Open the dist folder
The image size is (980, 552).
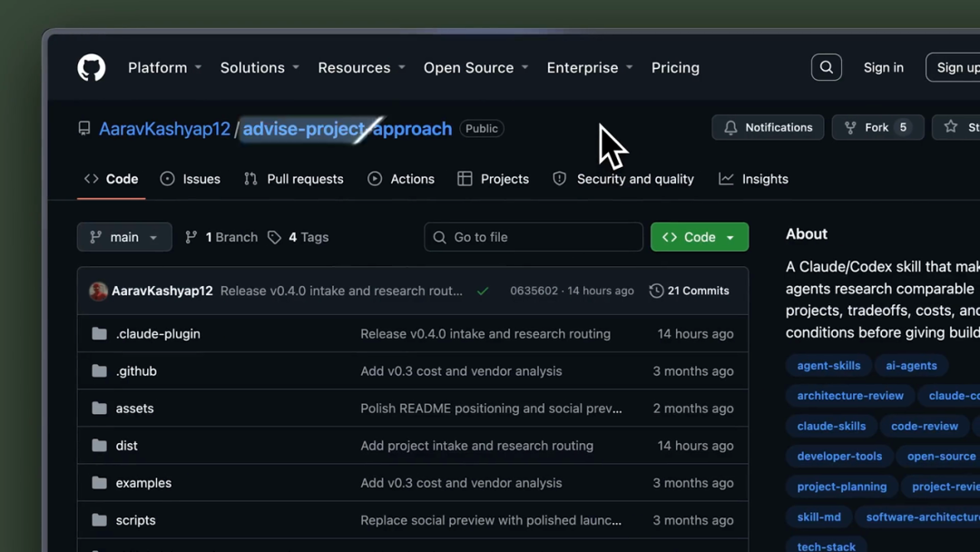pos(126,446)
